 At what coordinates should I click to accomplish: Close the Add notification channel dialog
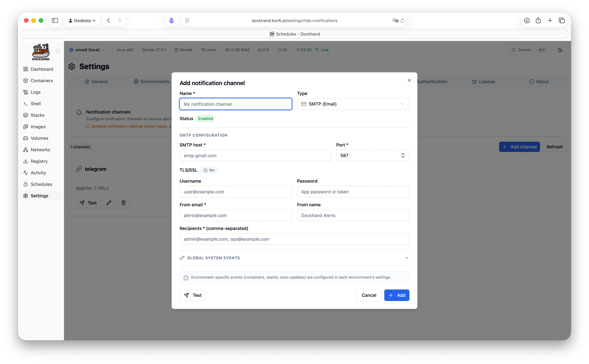[x=409, y=80]
